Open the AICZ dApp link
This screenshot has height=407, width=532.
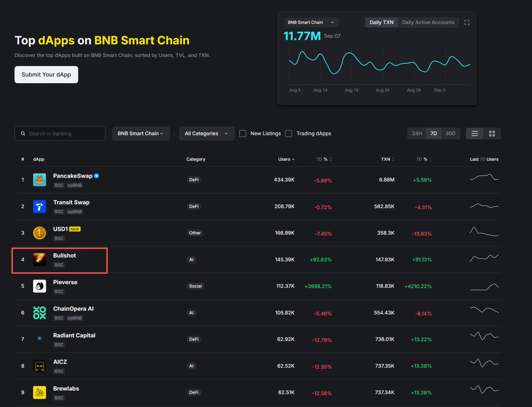click(x=60, y=362)
